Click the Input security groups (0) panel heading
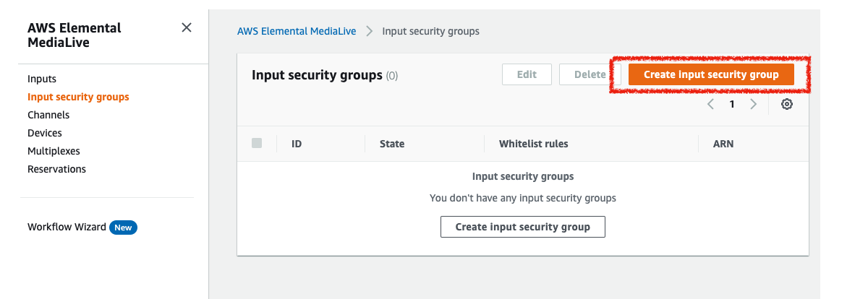 tap(325, 75)
